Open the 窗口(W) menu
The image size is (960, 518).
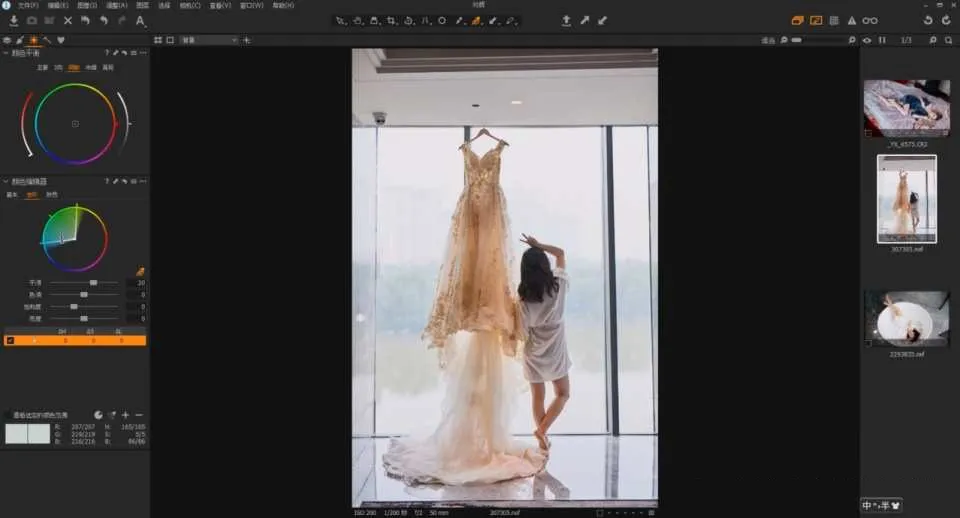(252, 6)
